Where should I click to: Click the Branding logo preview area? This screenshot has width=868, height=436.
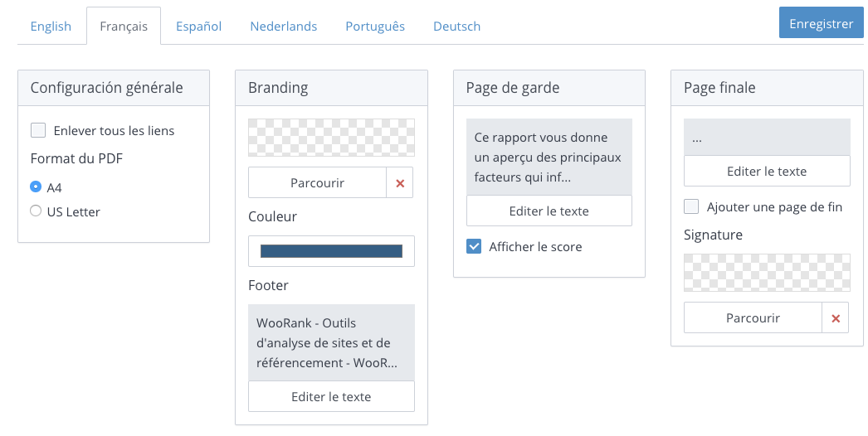pos(331,137)
